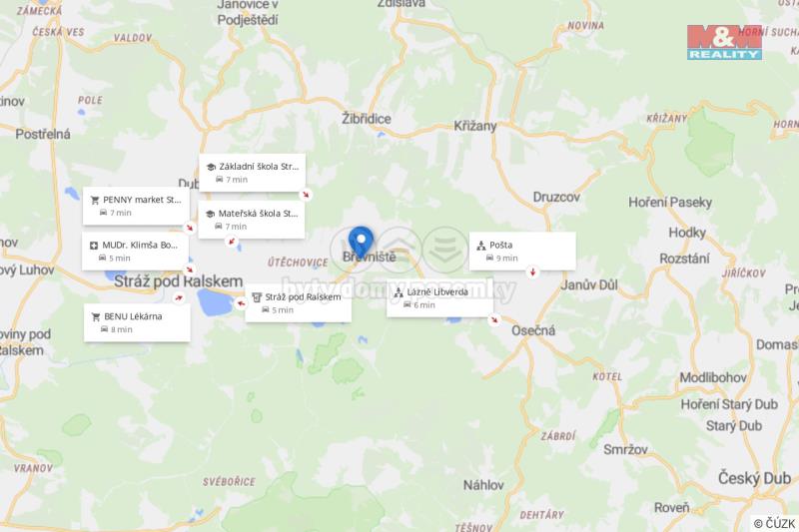Open the Lázně Libverda 6 min card
Viewport: 799px width, 532px height.
(x=439, y=298)
